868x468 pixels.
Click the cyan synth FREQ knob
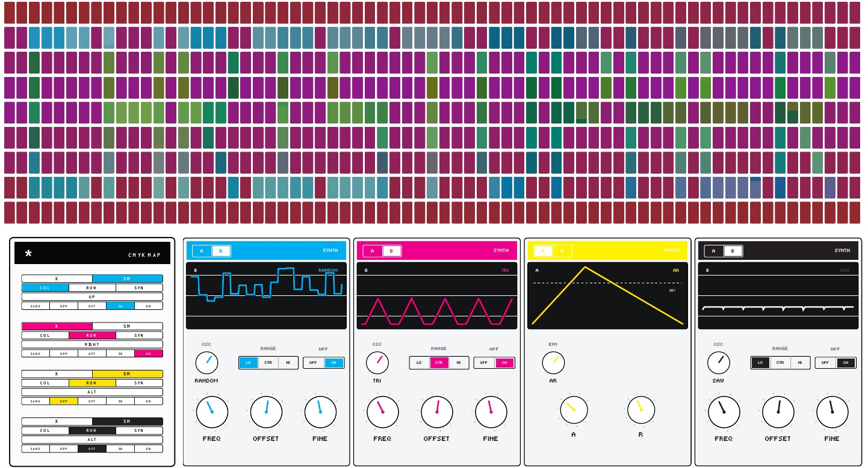212,412
